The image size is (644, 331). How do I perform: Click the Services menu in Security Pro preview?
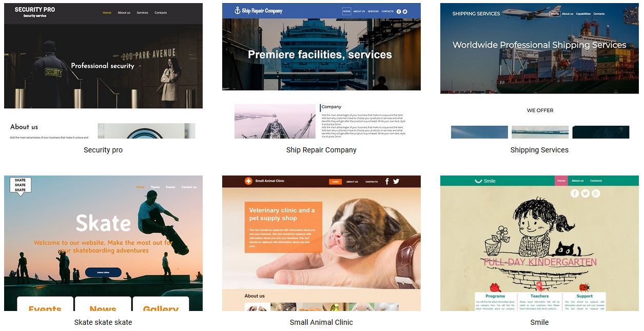[x=142, y=13]
